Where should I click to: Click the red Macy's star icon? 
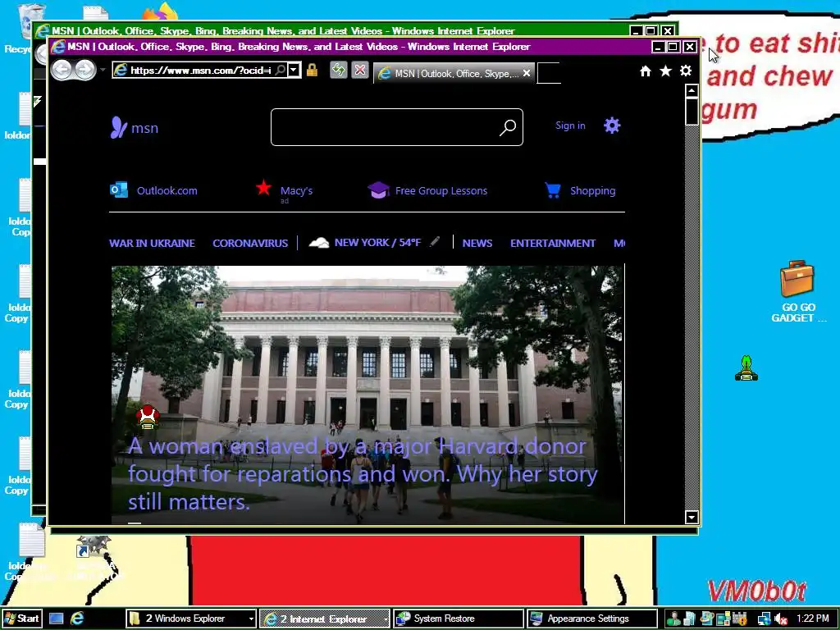tap(263, 188)
